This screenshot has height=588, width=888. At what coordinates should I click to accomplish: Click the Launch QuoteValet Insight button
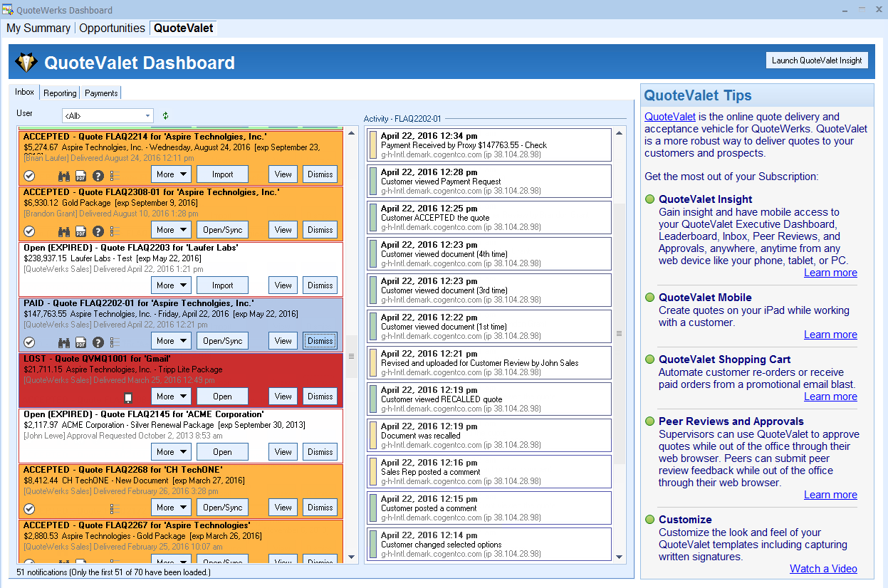click(x=817, y=60)
